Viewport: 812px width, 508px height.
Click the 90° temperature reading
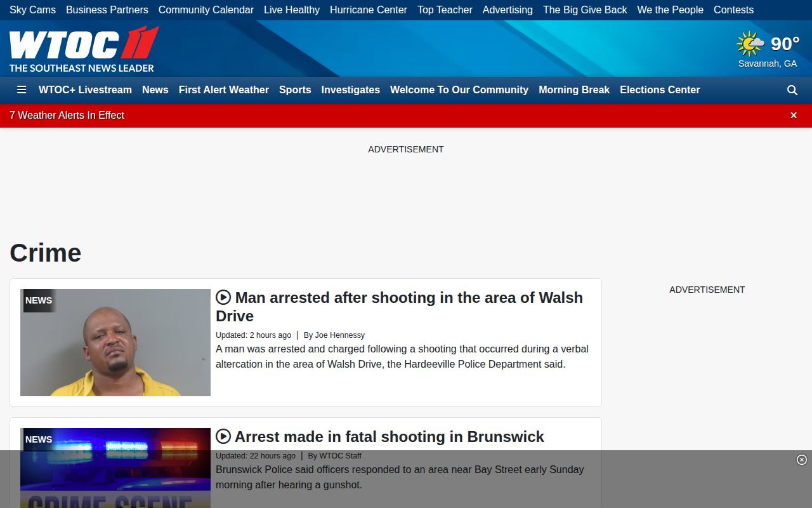[785, 44]
